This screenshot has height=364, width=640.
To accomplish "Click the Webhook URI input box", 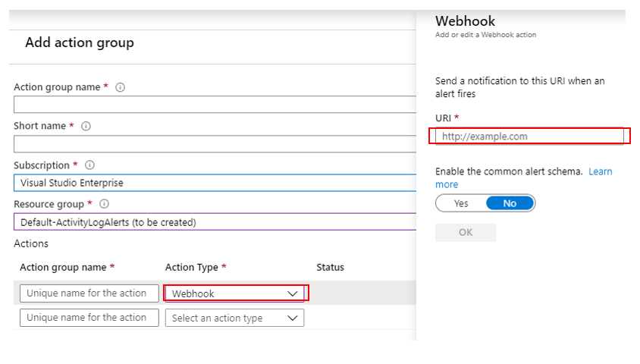I will (529, 136).
